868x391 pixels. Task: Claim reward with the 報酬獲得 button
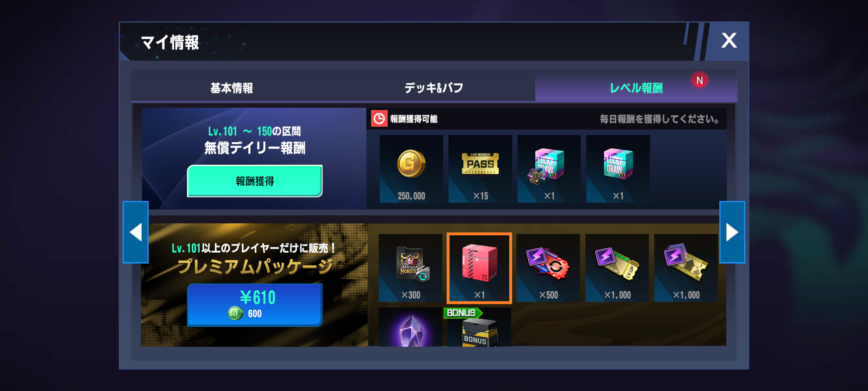click(255, 181)
